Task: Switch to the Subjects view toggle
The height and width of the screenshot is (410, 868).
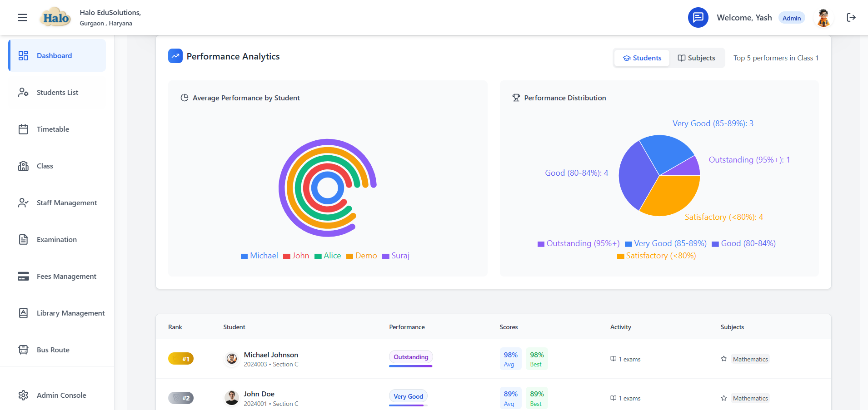Action: (696, 58)
